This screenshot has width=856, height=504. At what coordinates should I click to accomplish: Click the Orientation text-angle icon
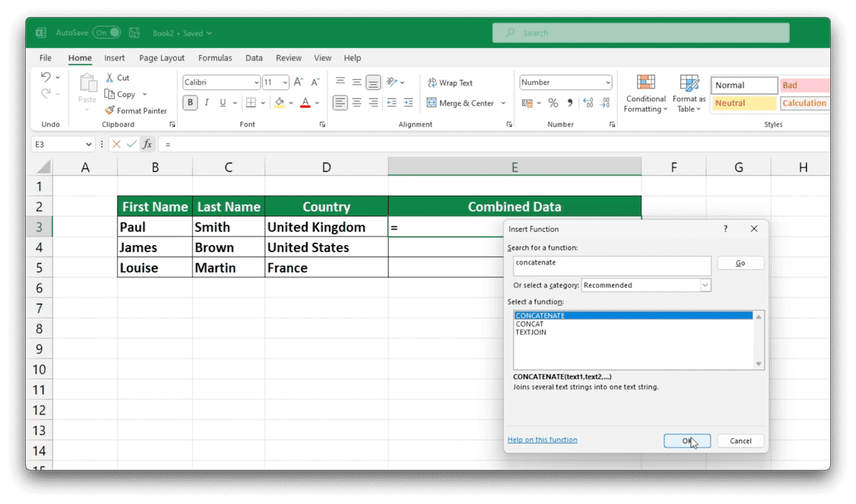pyautogui.click(x=392, y=82)
